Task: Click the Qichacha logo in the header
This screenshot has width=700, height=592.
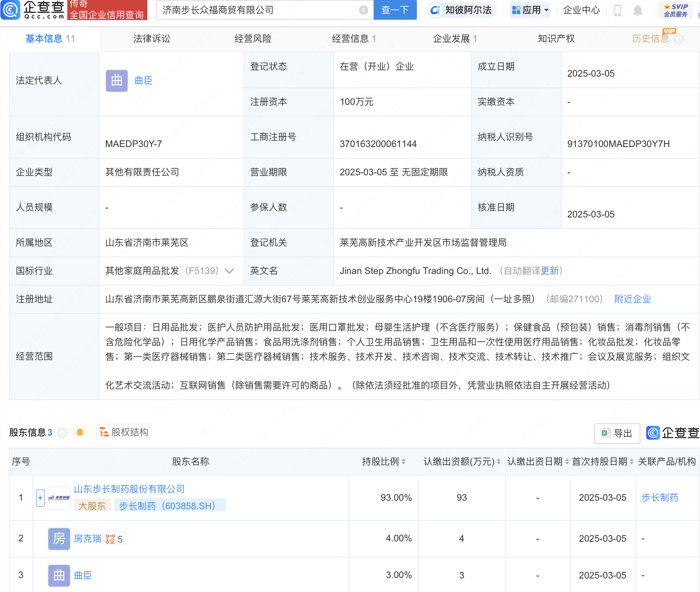Action: [33, 10]
